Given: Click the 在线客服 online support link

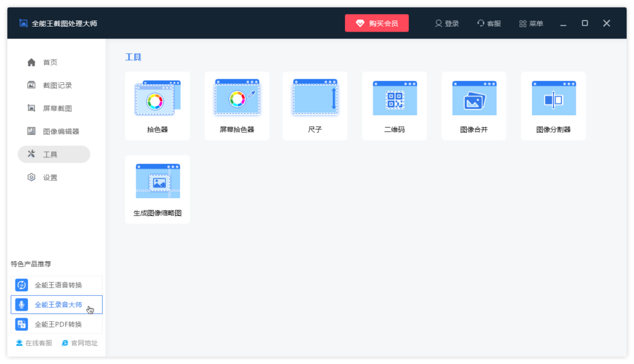Looking at the screenshot, I should 34,343.
